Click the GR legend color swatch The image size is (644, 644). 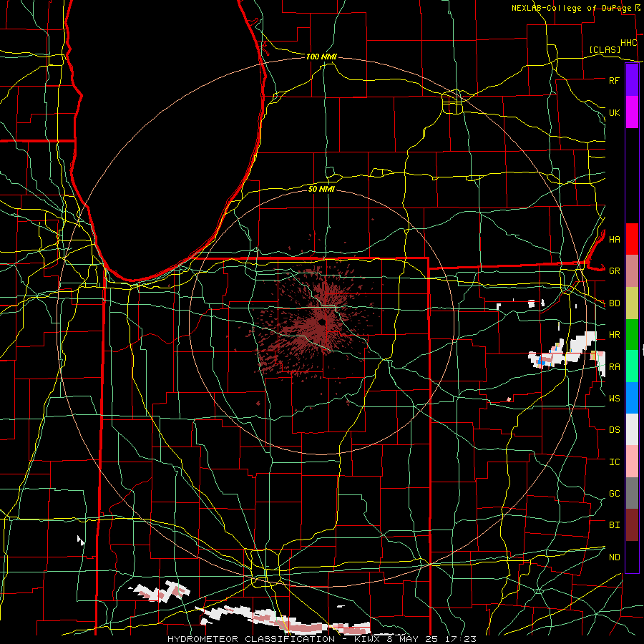click(x=632, y=271)
